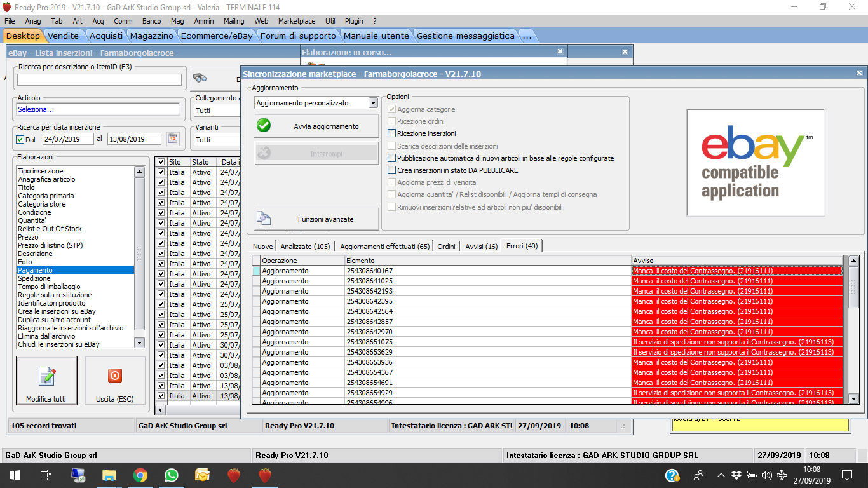Enable the Ricezione inserzioni option
The image size is (868, 488).
392,133
